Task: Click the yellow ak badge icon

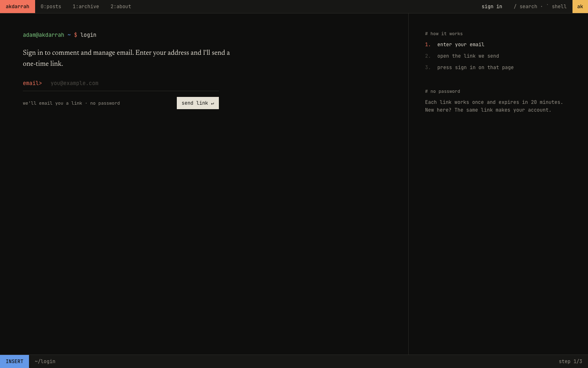Action: point(580,7)
